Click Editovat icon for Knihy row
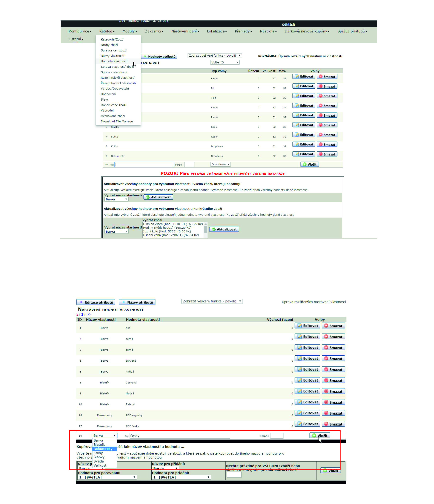 [304, 144]
